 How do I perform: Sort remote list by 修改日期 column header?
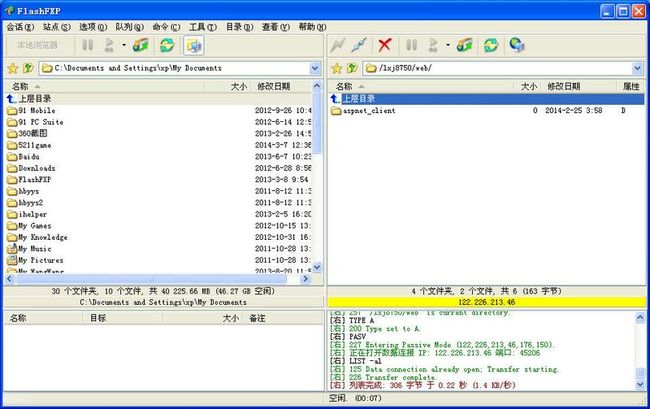pyautogui.click(x=579, y=87)
